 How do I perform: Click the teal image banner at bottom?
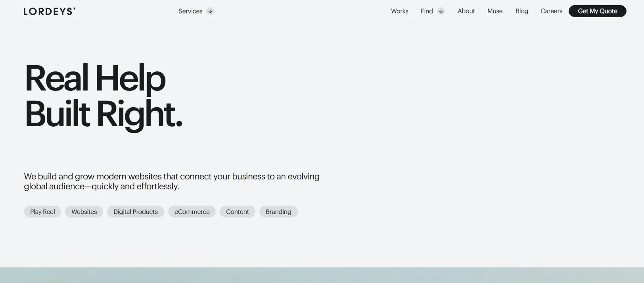pyautogui.click(x=322, y=275)
